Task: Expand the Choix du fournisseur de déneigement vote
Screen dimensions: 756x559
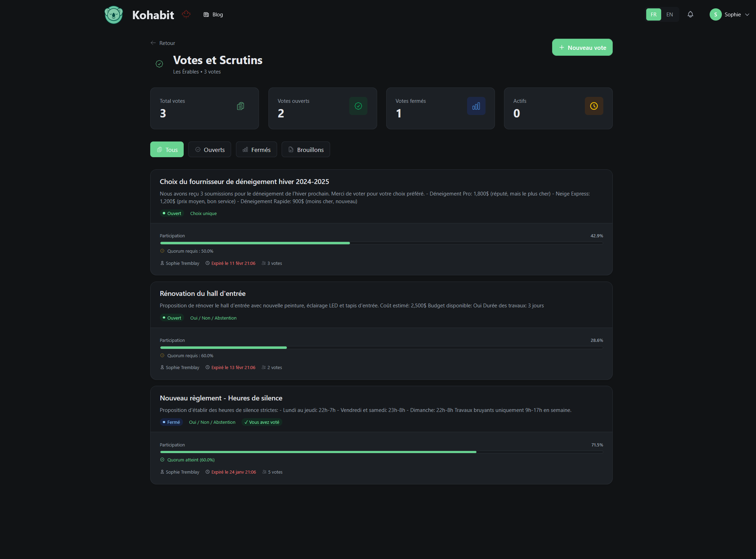Action: click(244, 182)
